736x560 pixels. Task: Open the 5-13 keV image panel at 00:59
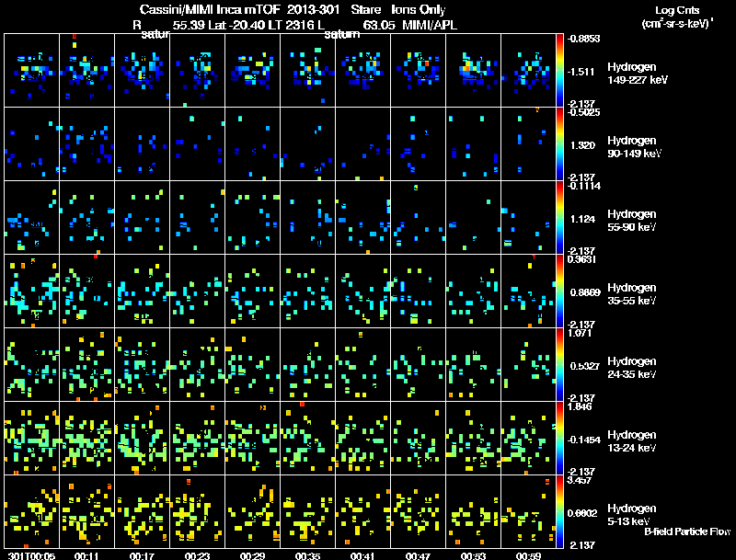528,512
